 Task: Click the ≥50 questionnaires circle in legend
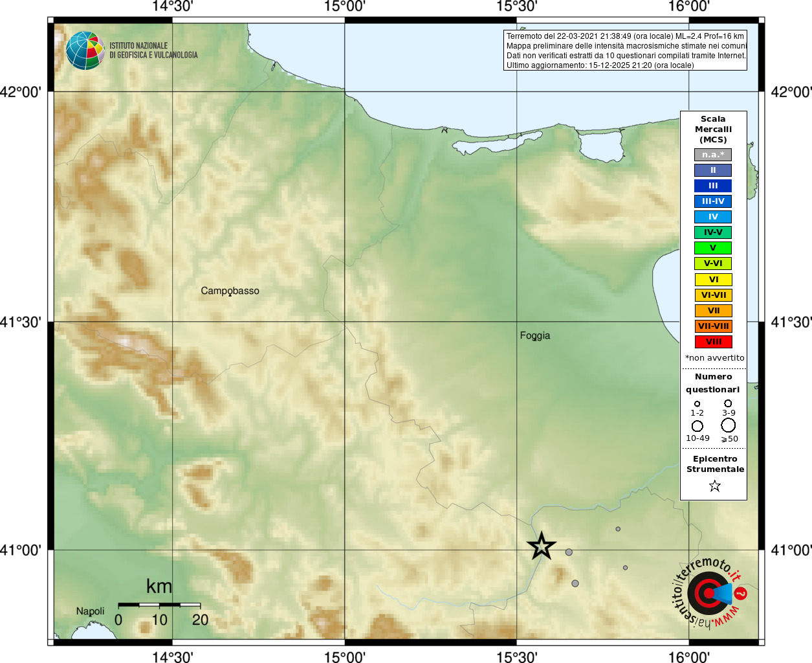pyautogui.click(x=729, y=425)
